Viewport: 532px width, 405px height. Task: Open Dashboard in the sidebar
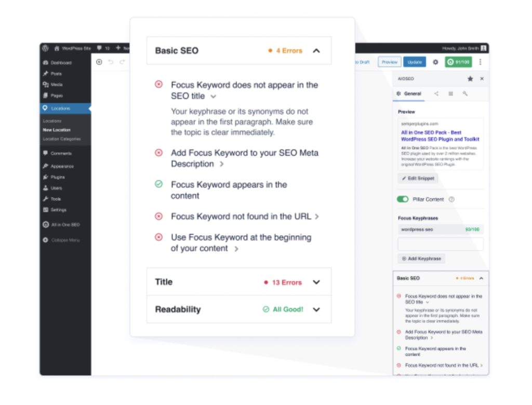click(x=57, y=63)
